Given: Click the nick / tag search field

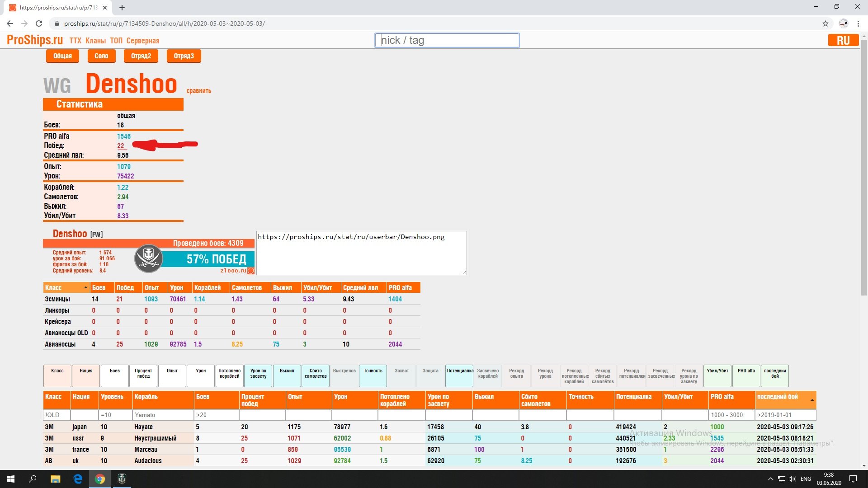Looking at the screenshot, I should click(447, 40).
